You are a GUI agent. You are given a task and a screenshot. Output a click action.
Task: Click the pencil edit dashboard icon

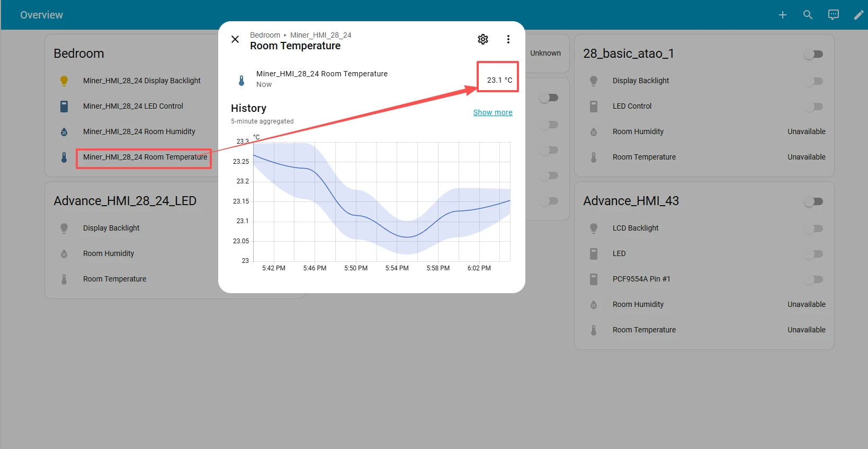click(858, 15)
